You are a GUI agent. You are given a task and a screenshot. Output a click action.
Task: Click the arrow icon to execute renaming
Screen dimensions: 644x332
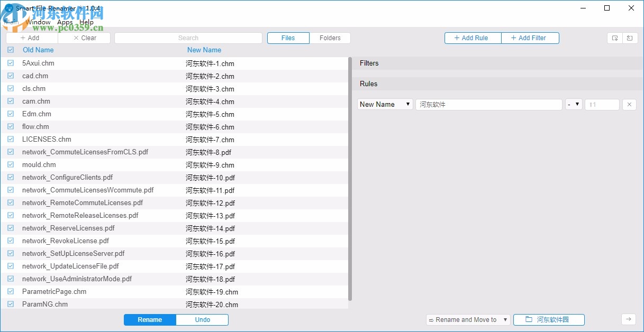[629, 319]
